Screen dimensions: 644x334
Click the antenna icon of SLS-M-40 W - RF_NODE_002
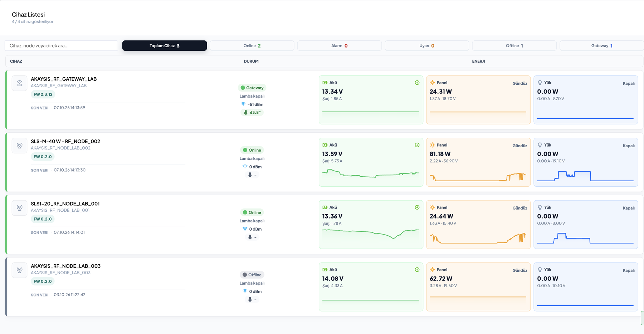click(x=20, y=146)
